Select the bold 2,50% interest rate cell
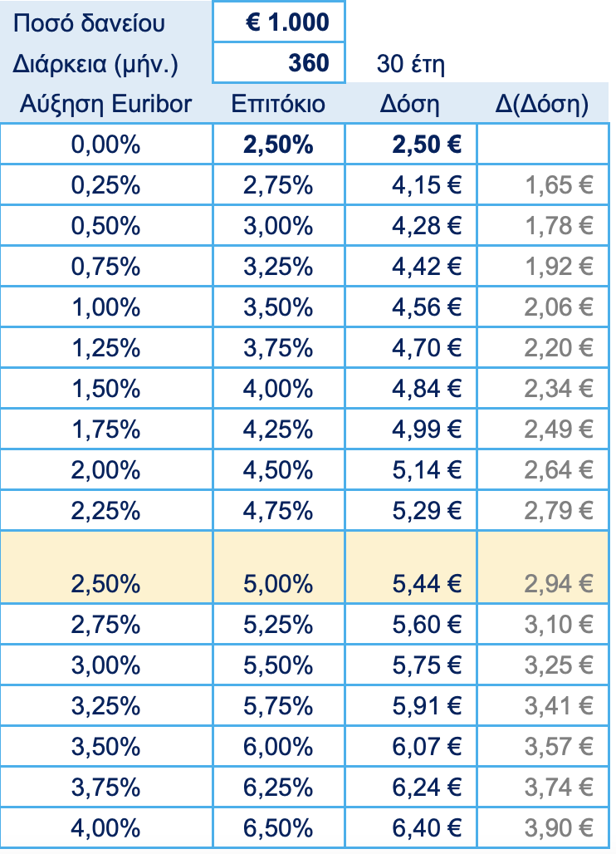This screenshot has height=854, width=616. coord(279,144)
